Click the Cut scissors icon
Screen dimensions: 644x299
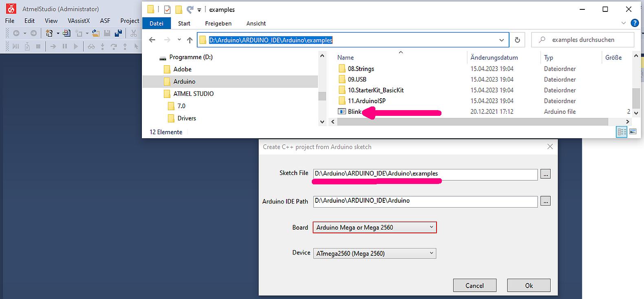134,33
